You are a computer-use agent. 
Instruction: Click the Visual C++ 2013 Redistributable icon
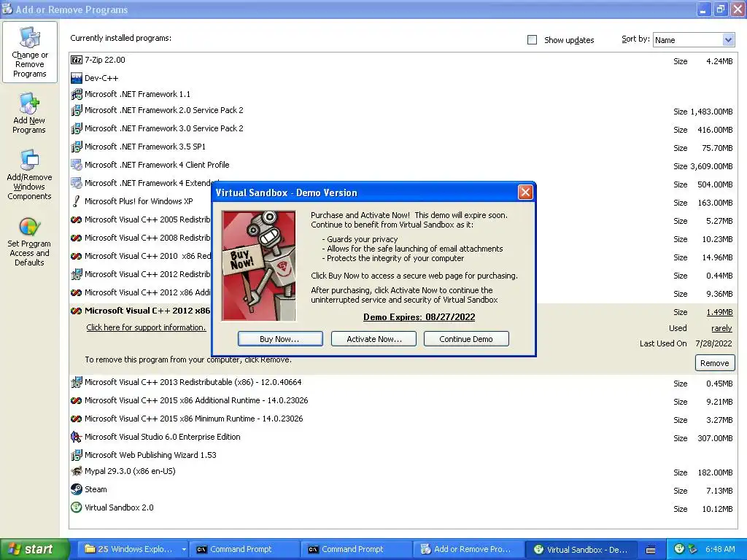pyautogui.click(x=76, y=382)
